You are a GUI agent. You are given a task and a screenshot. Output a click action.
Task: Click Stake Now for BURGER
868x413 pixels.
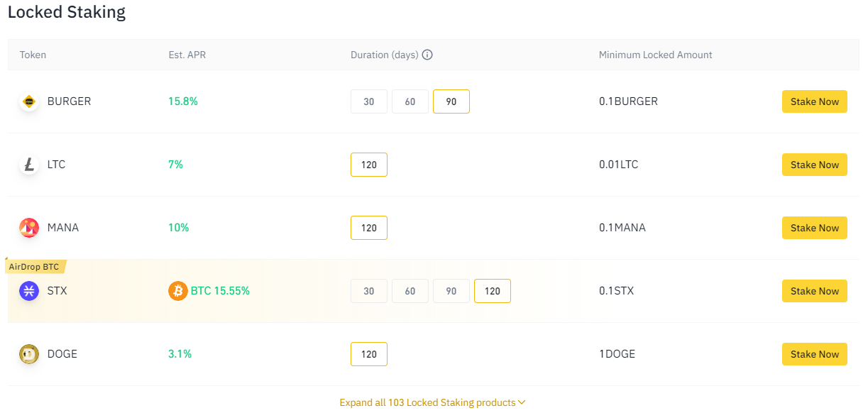coord(814,101)
